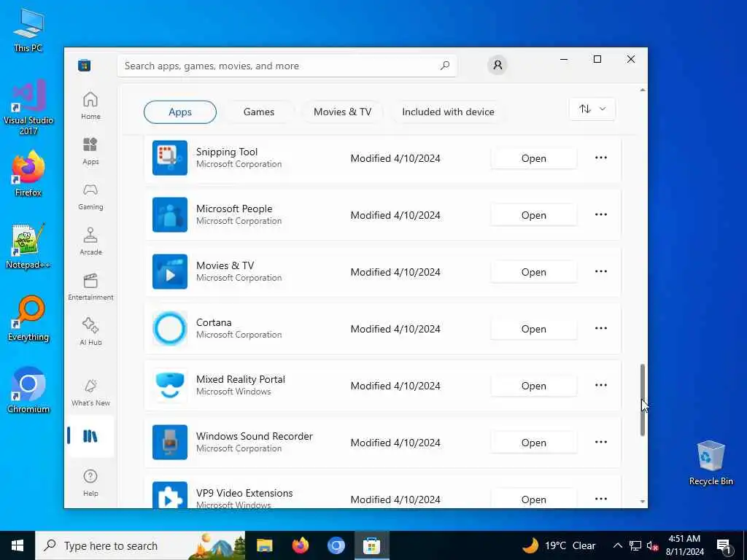747x560 pixels.
Task: Click Microsoft Store taskbar icon
Action: click(371, 545)
